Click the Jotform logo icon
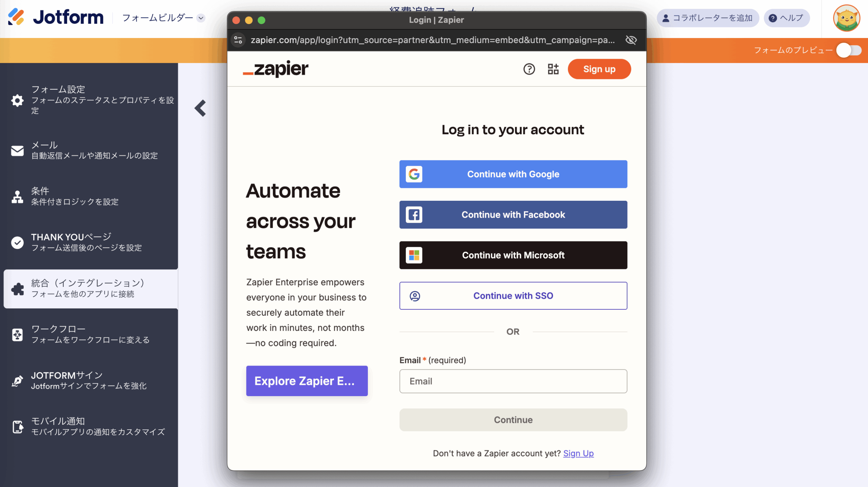 16,17
